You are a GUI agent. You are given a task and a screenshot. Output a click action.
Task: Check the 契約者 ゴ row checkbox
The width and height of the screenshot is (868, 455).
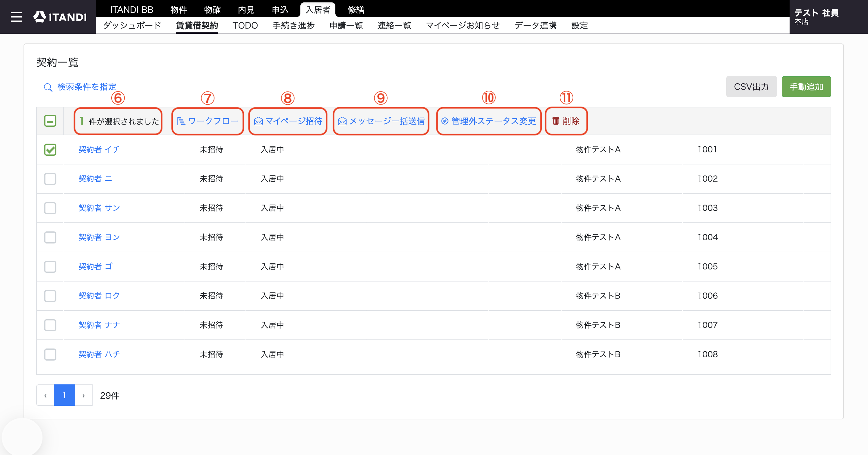point(50,267)
